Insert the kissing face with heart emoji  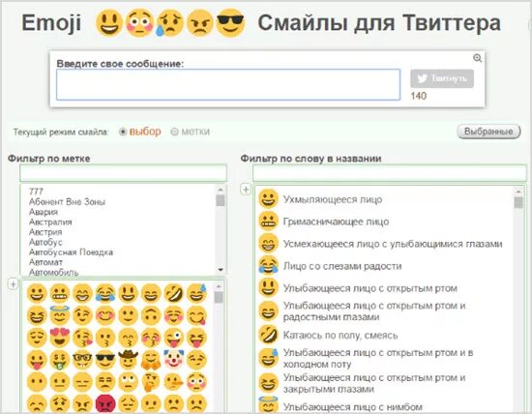pos(82,338)
